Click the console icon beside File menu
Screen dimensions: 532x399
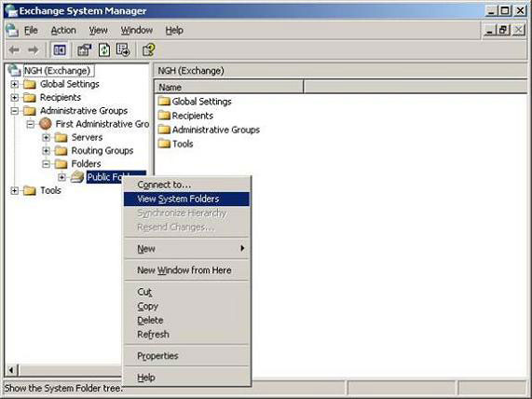tap(12, 31)
